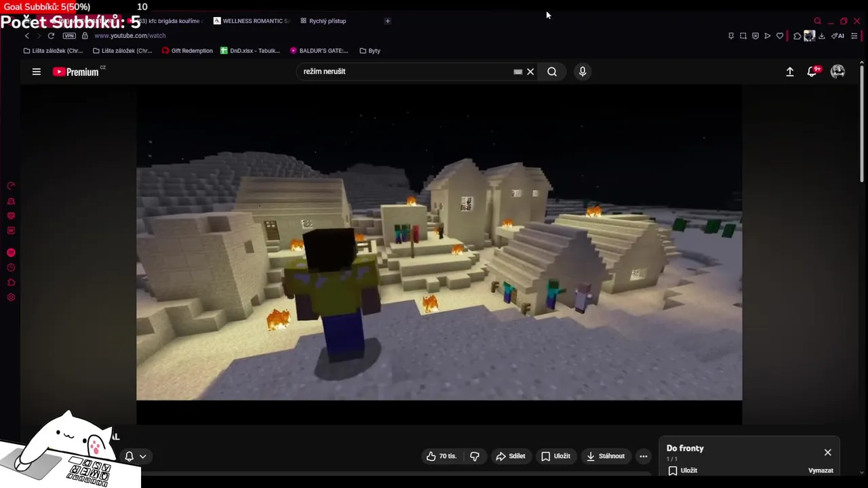Open the GX sidebar limiter speedometer icon
Viewport: 868px width, 488px height.
(11, 186)
